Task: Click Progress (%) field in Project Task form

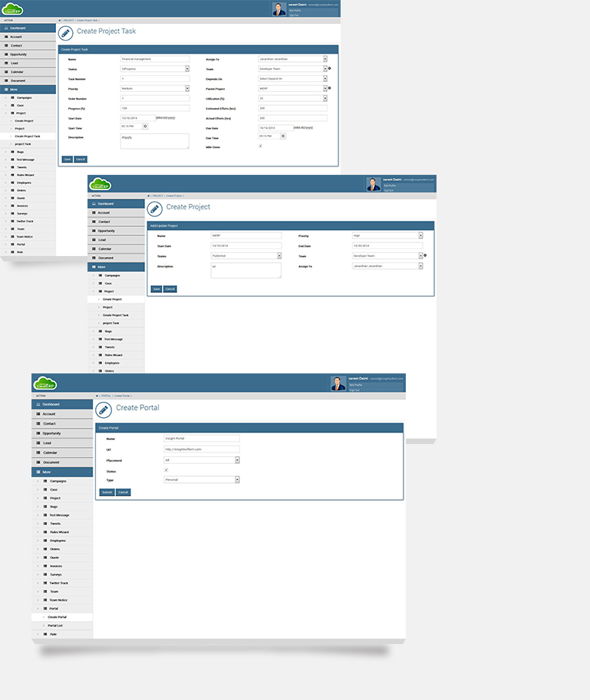Action: click(155, 108)
